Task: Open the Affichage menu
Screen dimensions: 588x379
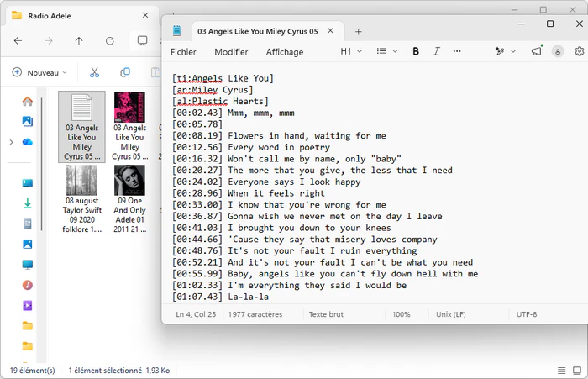Action: [x=285, y=52]
